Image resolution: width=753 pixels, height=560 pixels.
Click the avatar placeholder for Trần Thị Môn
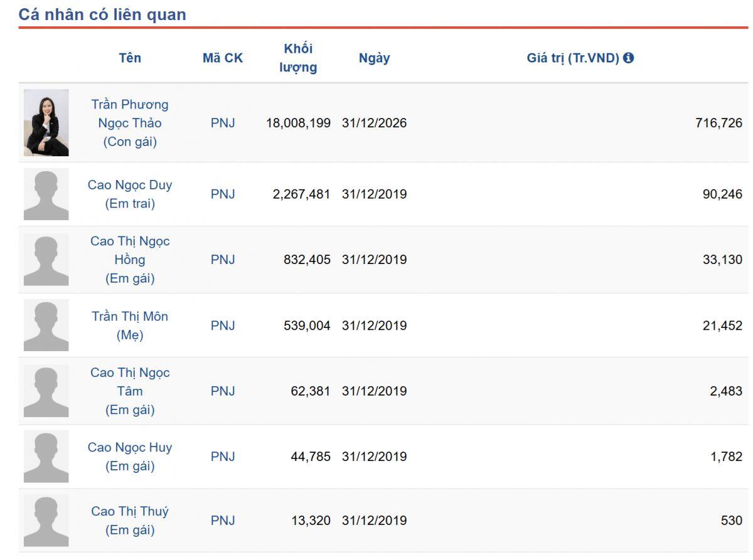(46, 325)
